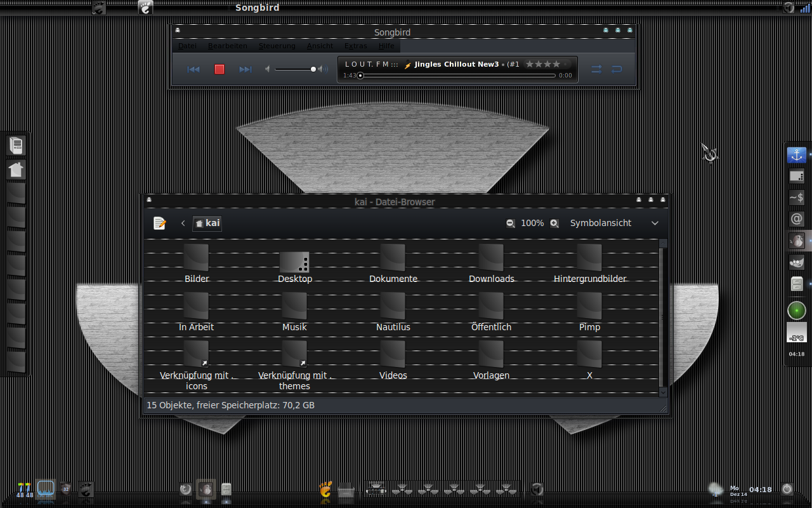Toggle shuffle mode in Songbird
This screenshot has width=812, height=508.
coord(596,69)
